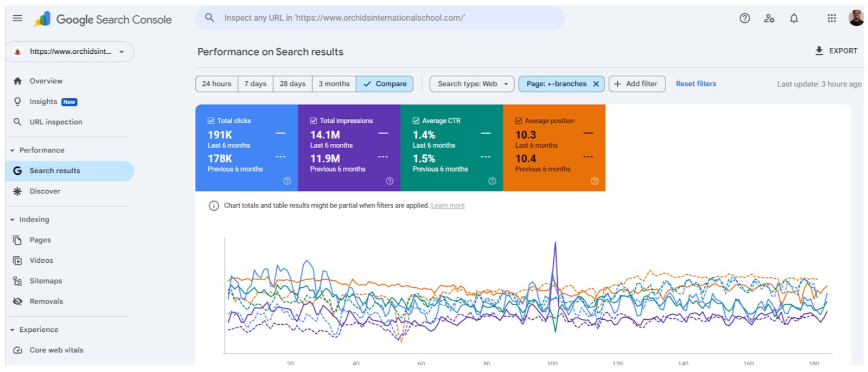Open the Google apps grid
The image size is (868, 372).
pyautogui.click(x=831, y=18)
